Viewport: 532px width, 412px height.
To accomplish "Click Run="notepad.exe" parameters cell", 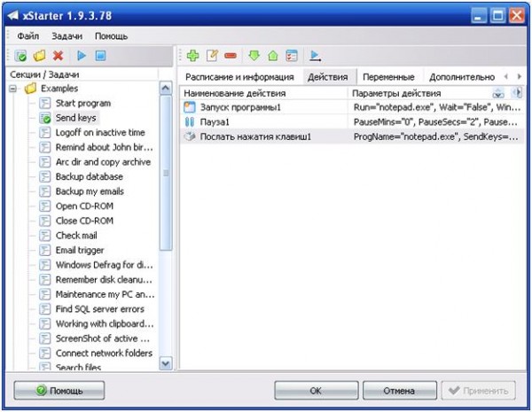I will 436,107.
